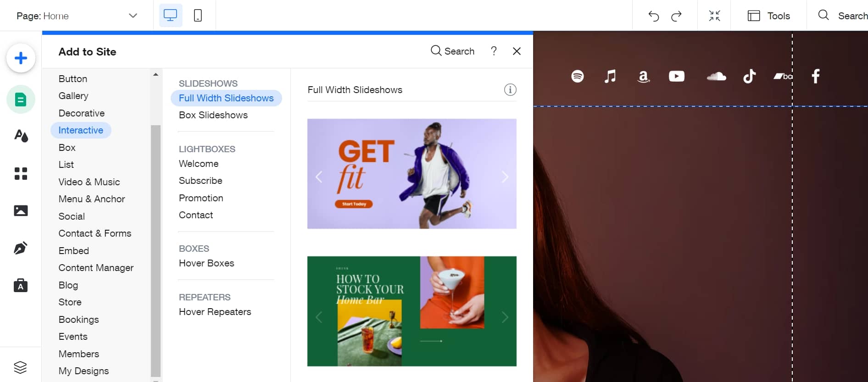This screenshot has height=382, width=868.
Task: Choose Hover Boxes option
Action: pyautogui.click(x=206, y=263)
